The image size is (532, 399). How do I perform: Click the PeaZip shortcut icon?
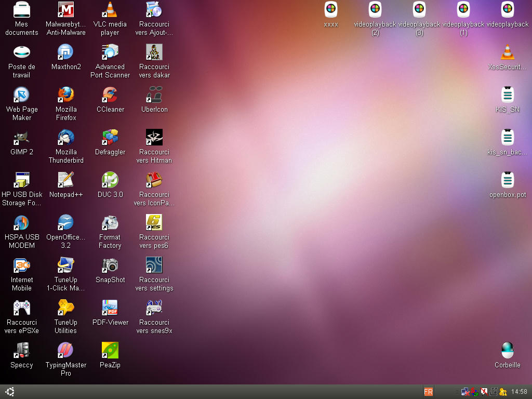(110, 350)
